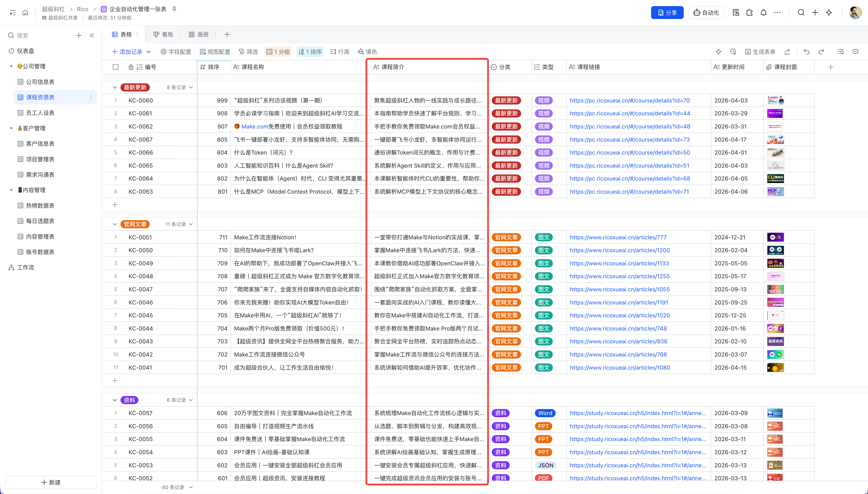Open the 添加记录 dropdown arrow
This screenshot has width=868, height=494.
(x=149, y=52)
